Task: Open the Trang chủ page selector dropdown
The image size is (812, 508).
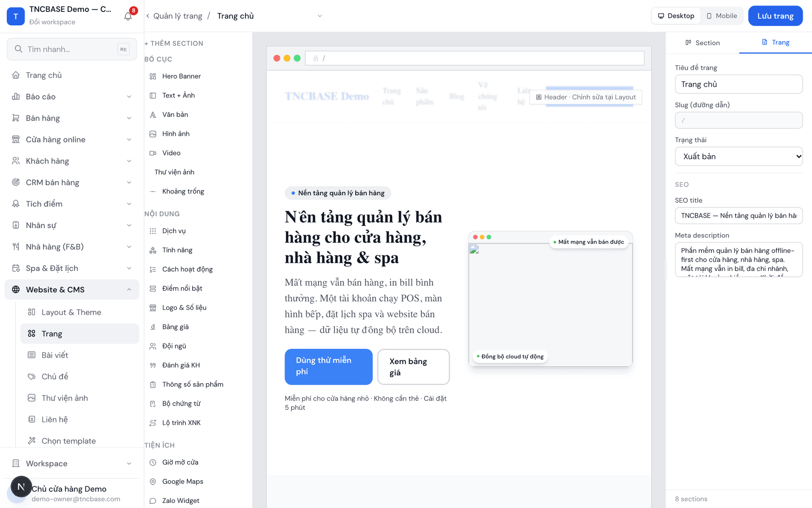Action: (269, 16)
